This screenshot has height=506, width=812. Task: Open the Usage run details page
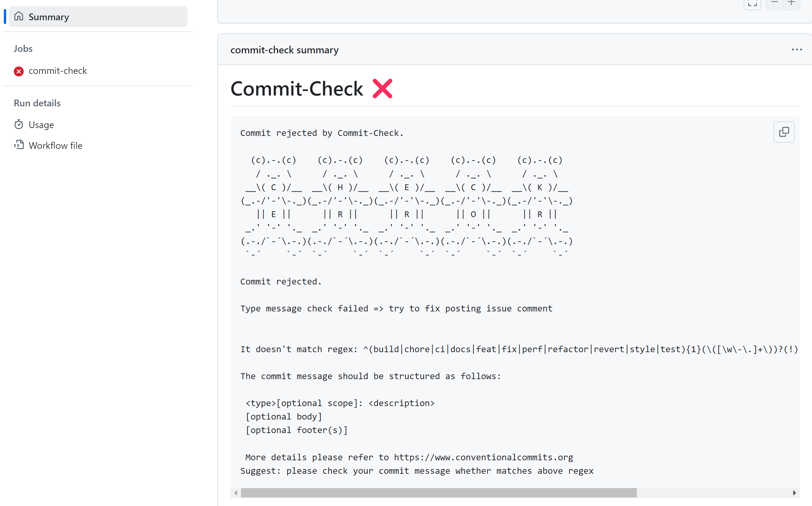(41, 125)
